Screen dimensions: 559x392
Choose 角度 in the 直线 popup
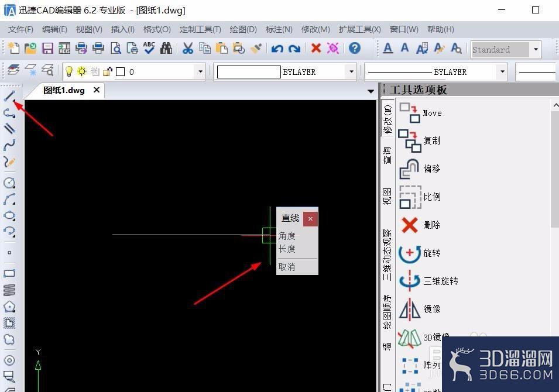[x=287, y=236]
